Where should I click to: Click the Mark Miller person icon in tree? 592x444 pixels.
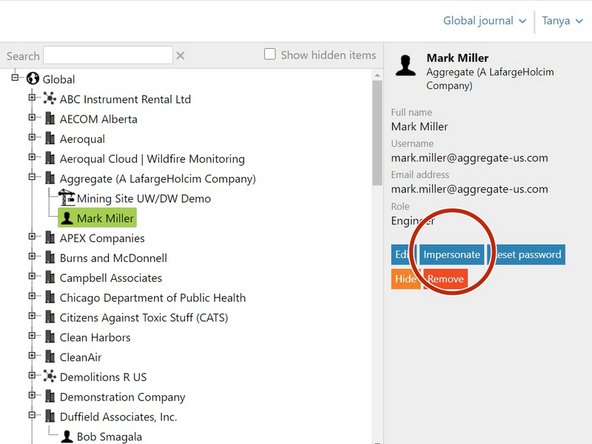click(67, 218)
